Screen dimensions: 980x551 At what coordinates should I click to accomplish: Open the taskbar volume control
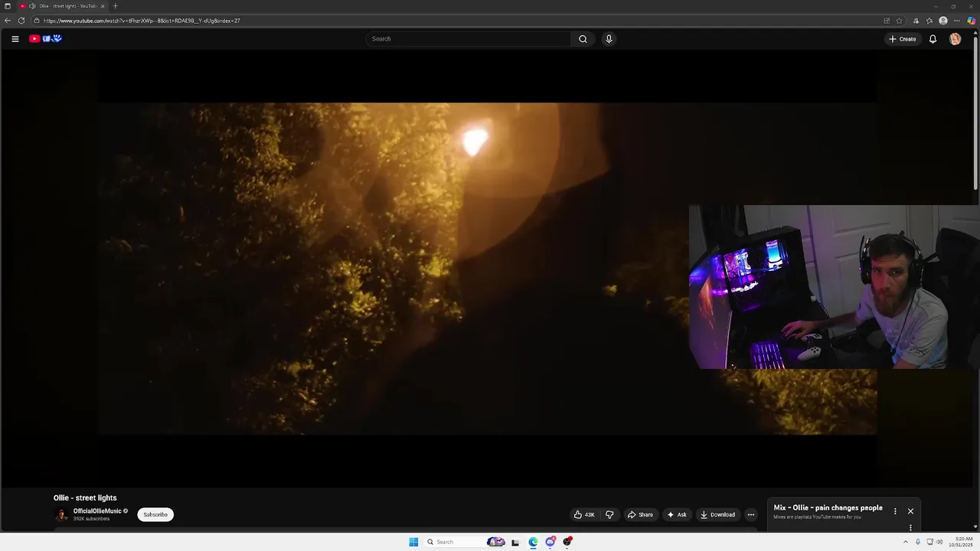coord(939,542)
